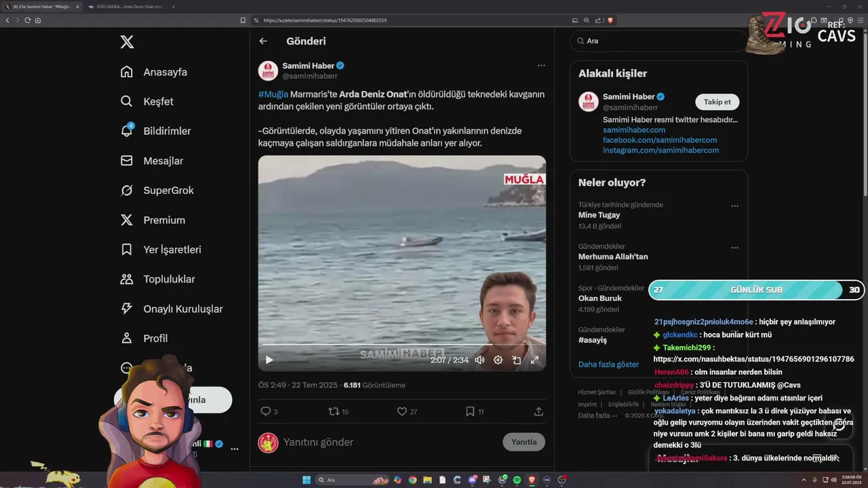Open Merhuma Allah'tan trend options menu
This screenshot has height=488, width=868.
(734, 248)
